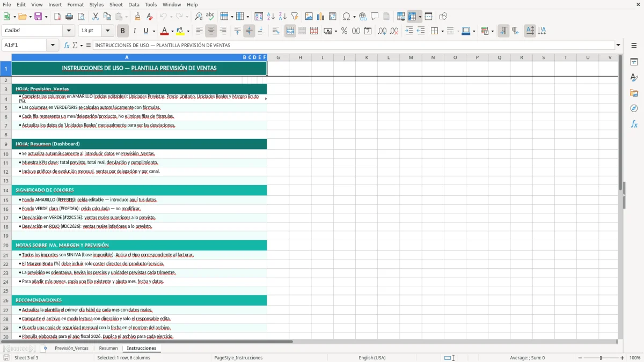
Task: Click the zoom slider at the bottom
Action: click(601, 358)
